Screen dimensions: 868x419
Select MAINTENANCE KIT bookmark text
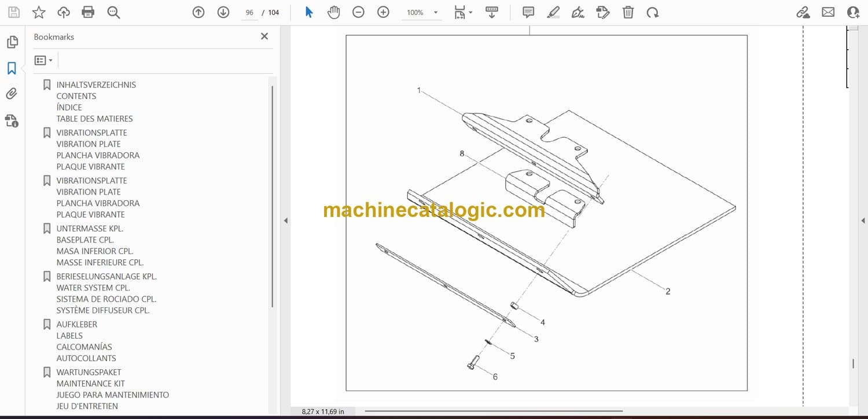pyautogui.click(x=91, y=384)
